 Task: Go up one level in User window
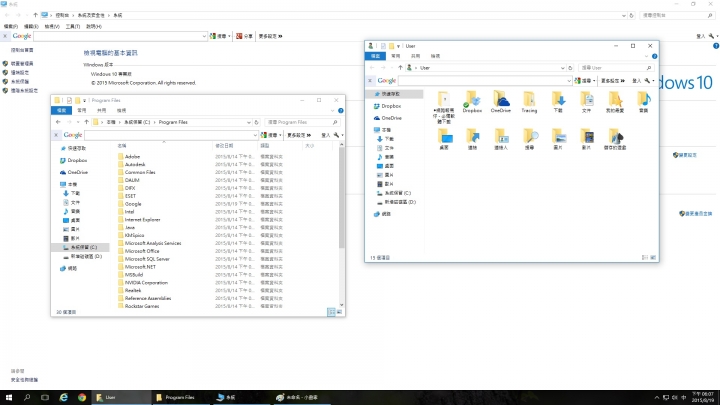(x=400, y=68)
